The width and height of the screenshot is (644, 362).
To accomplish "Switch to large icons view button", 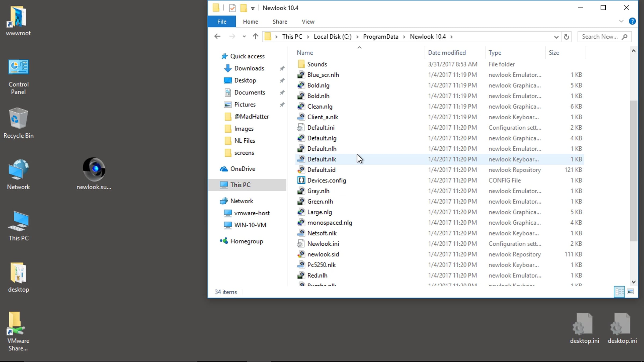I will [630, 291].
